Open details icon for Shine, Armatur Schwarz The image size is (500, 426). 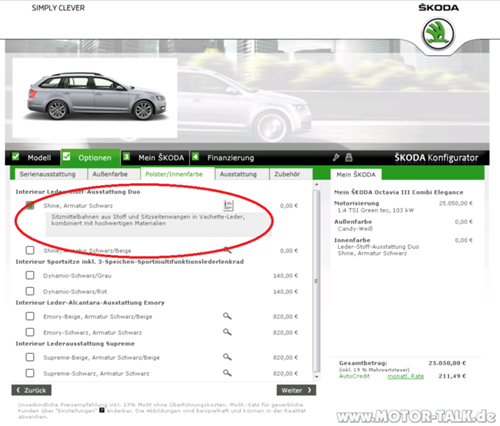[x=228, y=205]
